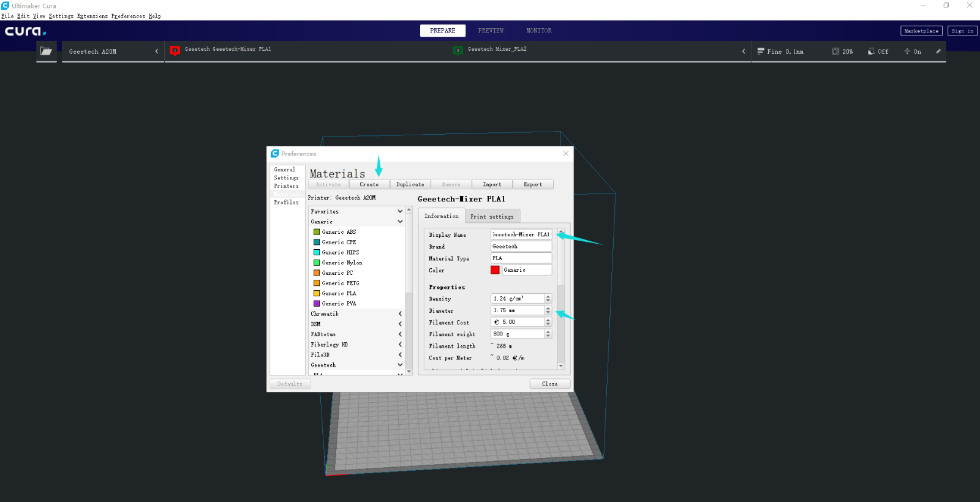Click the 20% infill icon

835,51
